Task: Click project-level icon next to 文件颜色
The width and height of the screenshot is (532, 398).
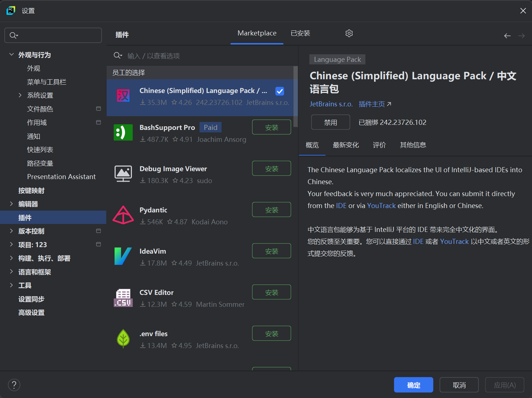Action: coord(98,109)
